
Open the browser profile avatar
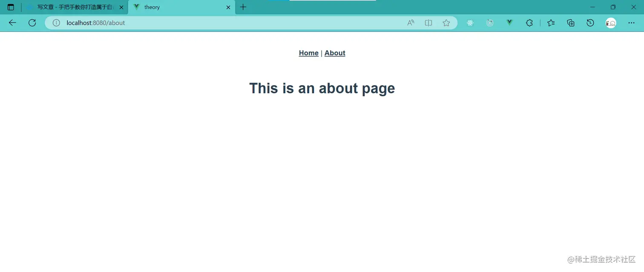[610, 23]
